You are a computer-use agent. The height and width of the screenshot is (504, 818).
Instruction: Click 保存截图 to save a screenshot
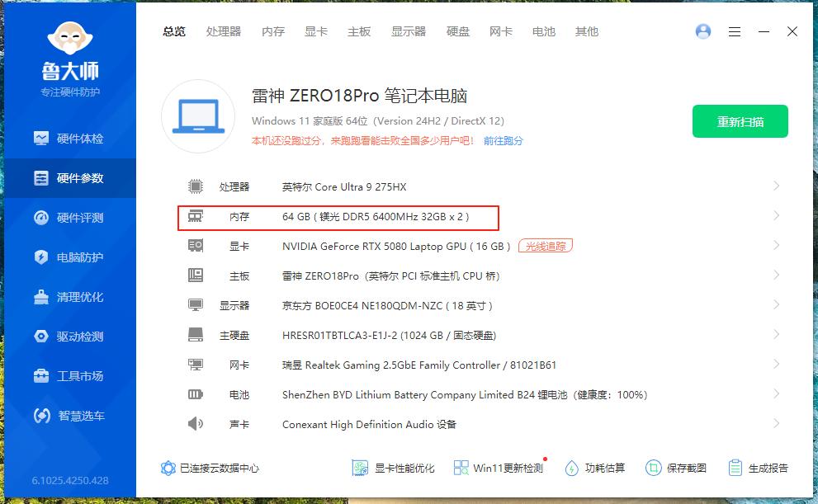676,468
